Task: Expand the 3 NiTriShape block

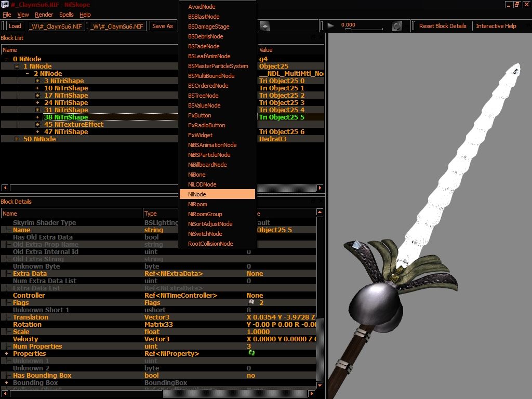Action: point(37,81)
